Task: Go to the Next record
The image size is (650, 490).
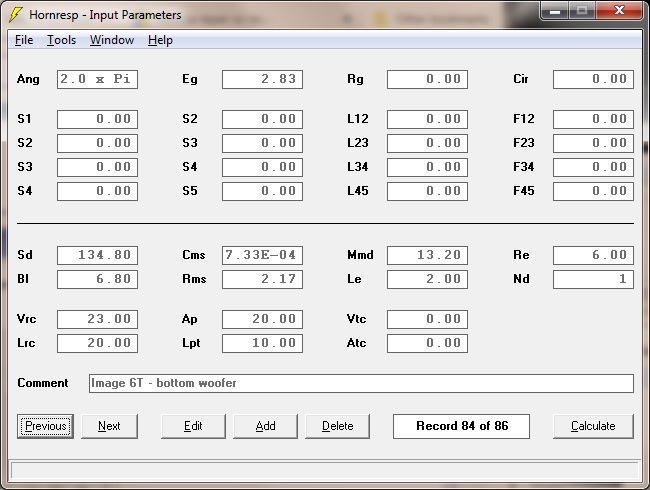Action: coord(109,426)
